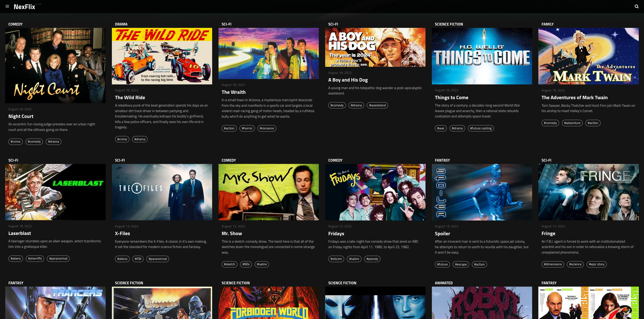This screenshot has height=319, width=644.
Task: Click the #romance tag
Action: click(267, 128)
